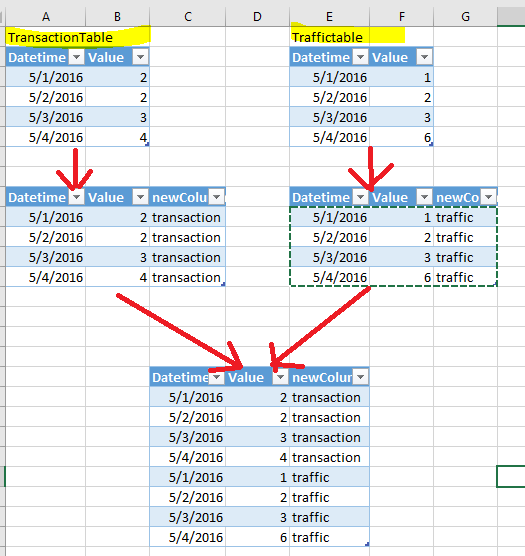Image resolution: width=525 pixels, height=556 pixels.
Task: Select 5/1/2016 in two-column TransactionTable
Action: (46, 77)
